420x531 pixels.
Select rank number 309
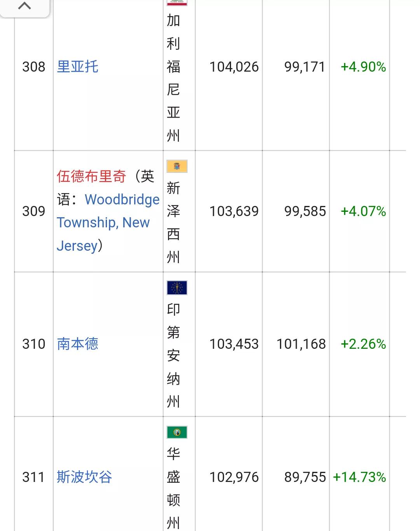click(34, 211)
